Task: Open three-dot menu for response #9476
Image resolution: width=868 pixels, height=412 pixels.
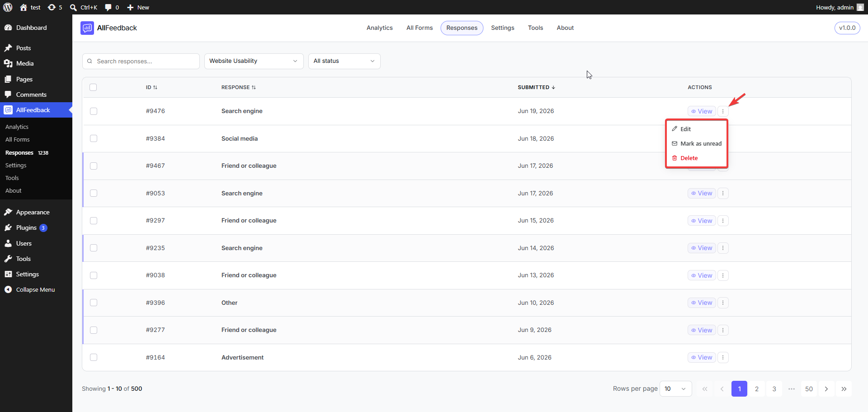Action: coord(723,111)
